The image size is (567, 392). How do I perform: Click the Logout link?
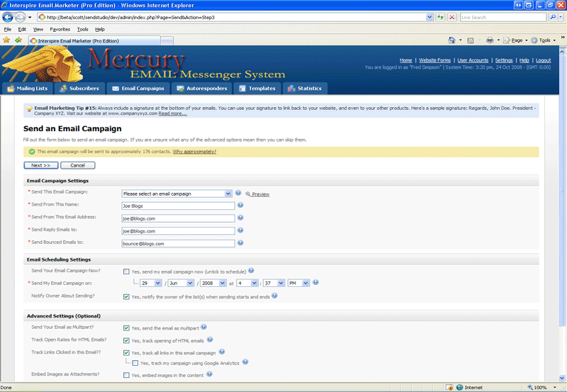(x=543, y=60)
